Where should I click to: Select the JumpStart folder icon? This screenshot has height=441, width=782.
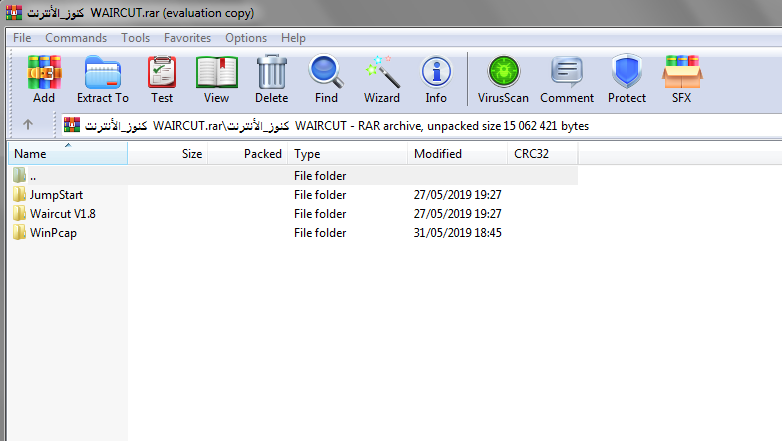click(x=19, y=195)
